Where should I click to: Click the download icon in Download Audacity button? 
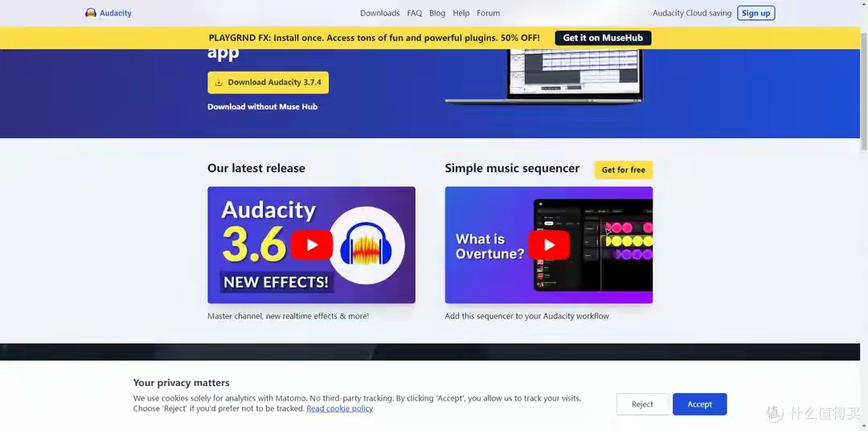(x=219, y=83)
